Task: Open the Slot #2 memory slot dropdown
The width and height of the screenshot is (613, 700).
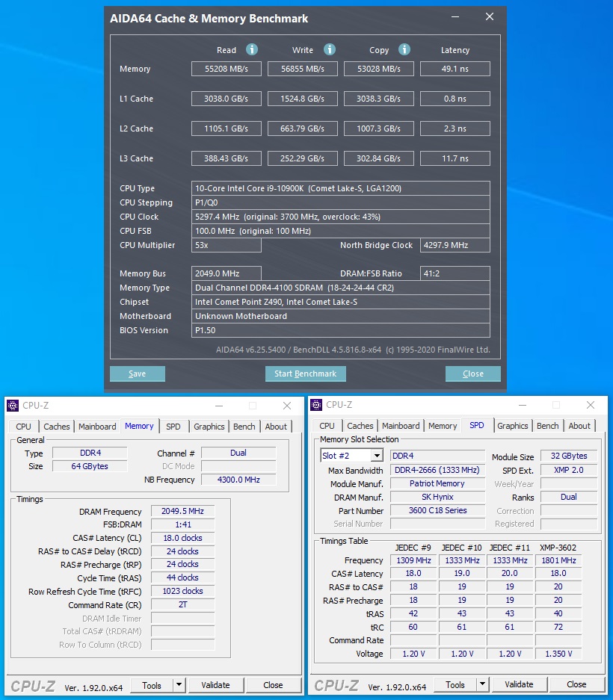Action: point(376,456)
